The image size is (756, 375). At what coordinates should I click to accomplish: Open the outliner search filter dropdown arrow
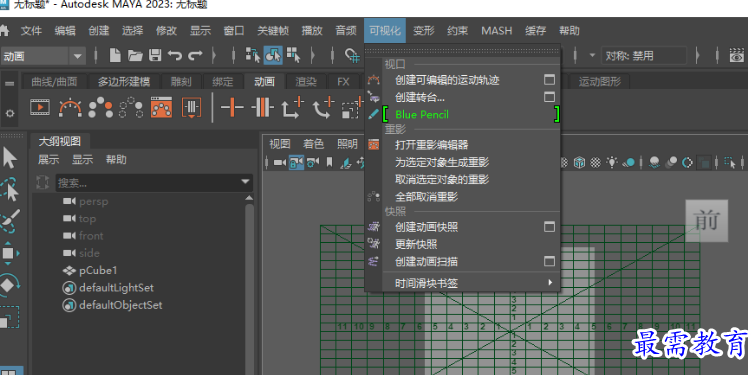(246, 182)
